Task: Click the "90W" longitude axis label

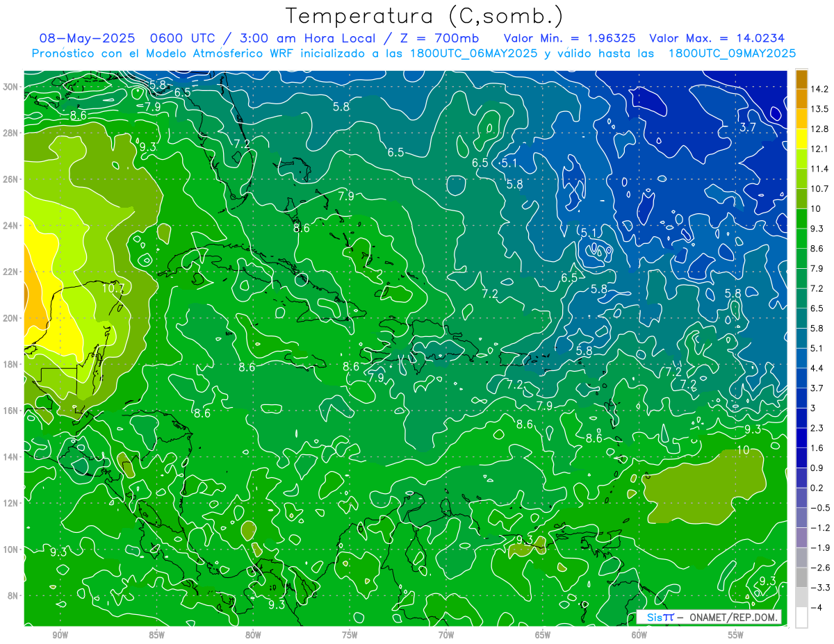Action: tap(60, 635)
